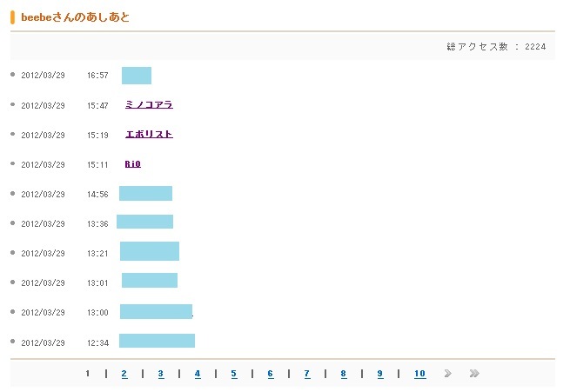Jump to page 10
The height and width of the screenshot is (392, 570).
[x=419, y=374]
